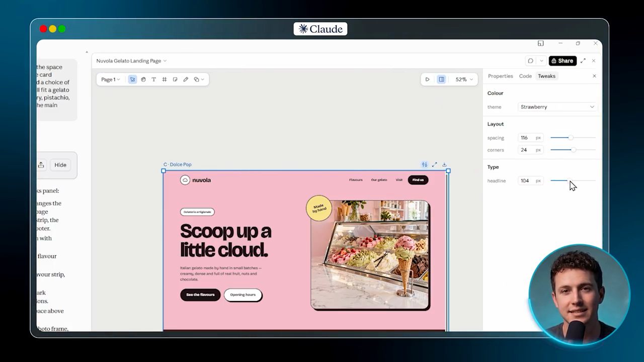Expand the Dolce Pop frame view
Screen dimensions: 644x362
click(435, 164)
